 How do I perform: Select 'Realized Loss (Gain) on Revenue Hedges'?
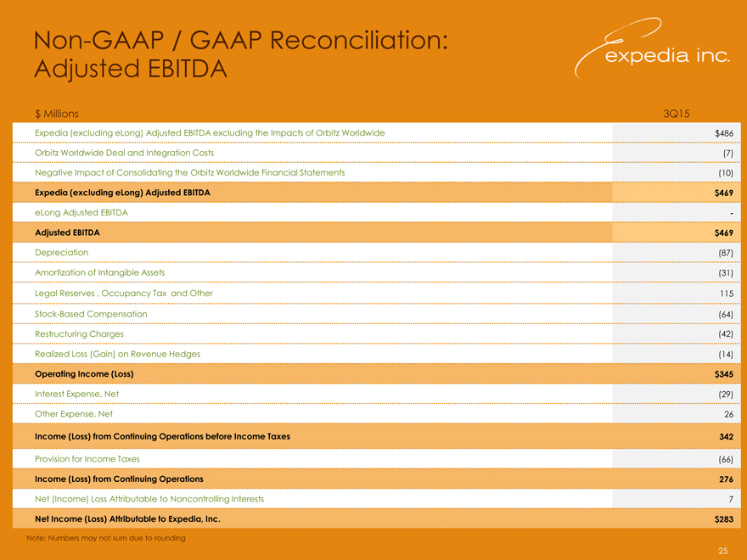(x=117, y=355)
